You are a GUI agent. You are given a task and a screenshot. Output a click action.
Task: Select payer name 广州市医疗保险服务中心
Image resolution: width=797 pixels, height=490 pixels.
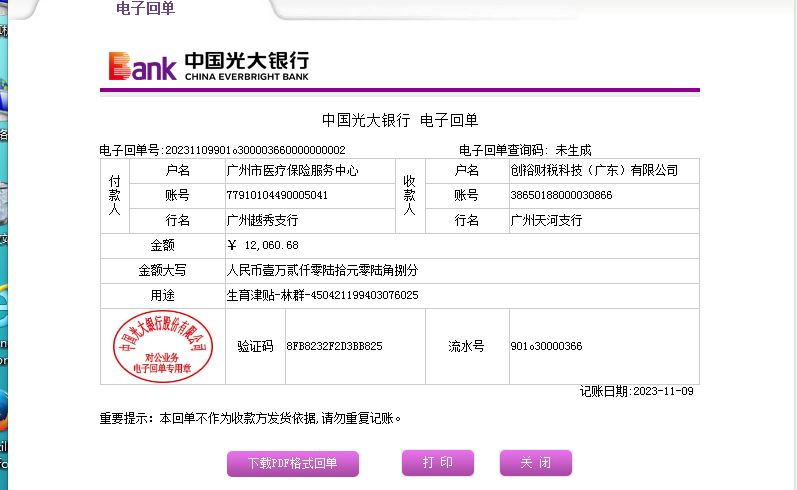point(292,170)
